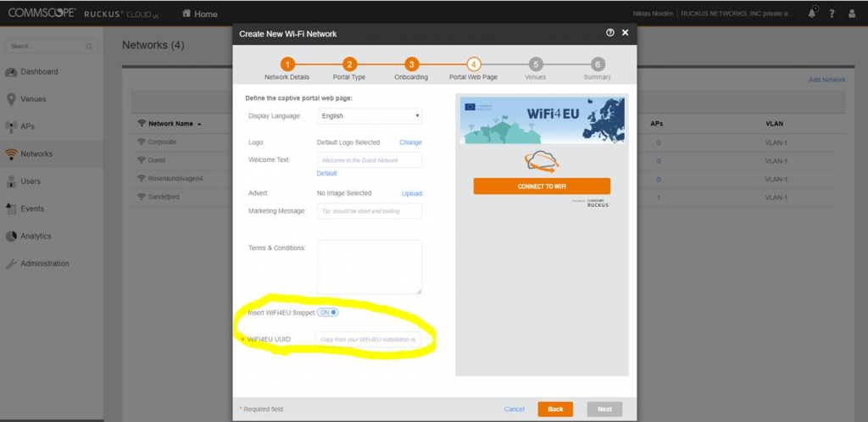This screenshot has height=422, width=868.
Task: Click the Back button
Action: click(555, 408)
